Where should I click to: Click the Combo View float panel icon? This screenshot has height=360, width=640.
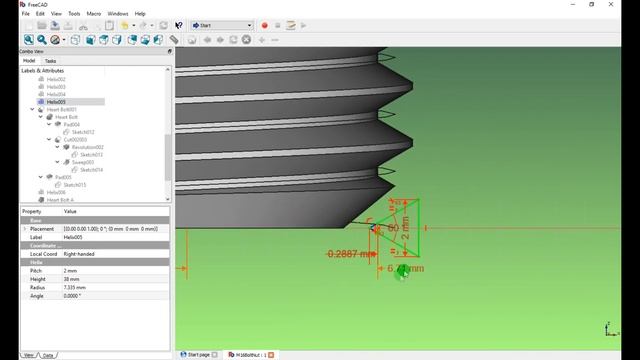pos(169,51)
